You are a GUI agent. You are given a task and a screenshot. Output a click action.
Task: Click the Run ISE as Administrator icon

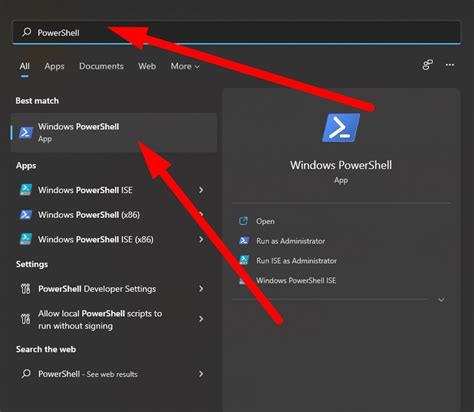pyautogui.click(x=244, y=260)
